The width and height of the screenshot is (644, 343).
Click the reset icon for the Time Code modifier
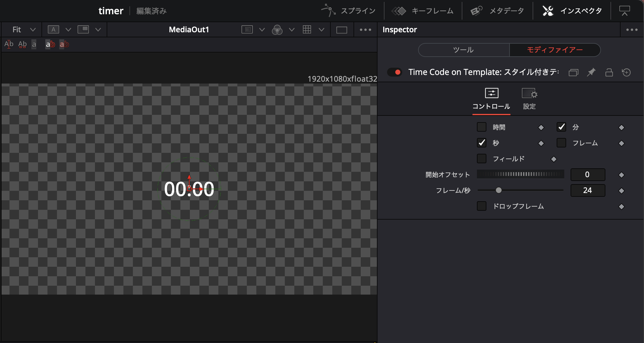coord(626,72)
